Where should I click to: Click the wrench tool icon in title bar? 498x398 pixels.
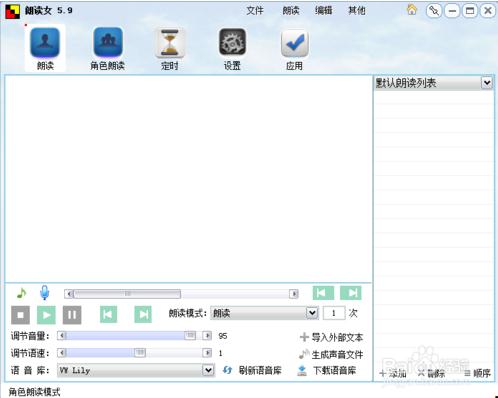(434, 11)
